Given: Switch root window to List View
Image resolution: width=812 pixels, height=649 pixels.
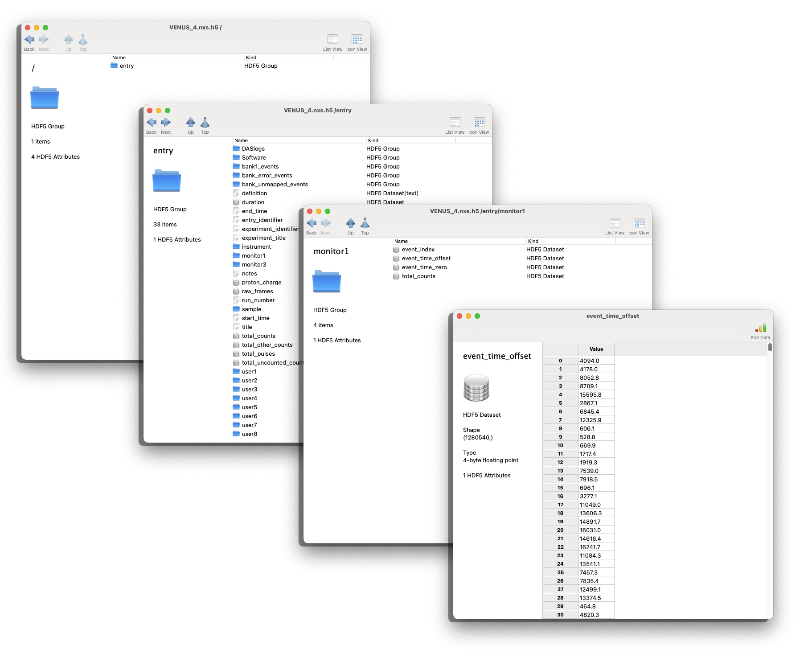Looking at the screenshot, I should (332, 40).
